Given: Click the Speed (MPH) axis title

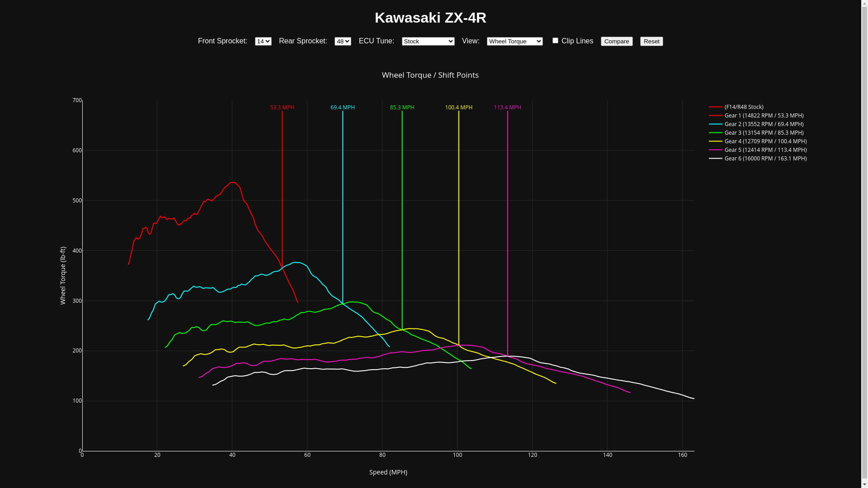Looking at the screenshot, I should coord(388,472).
